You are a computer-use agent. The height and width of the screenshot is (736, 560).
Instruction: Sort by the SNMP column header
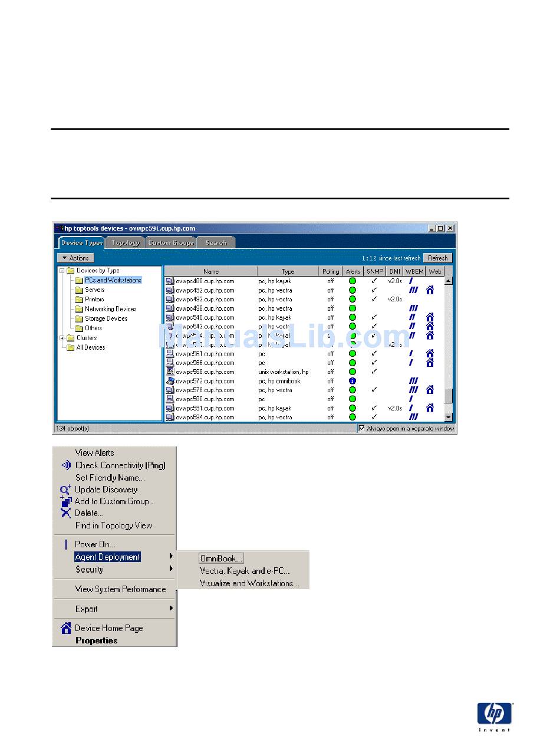(374, 271)
